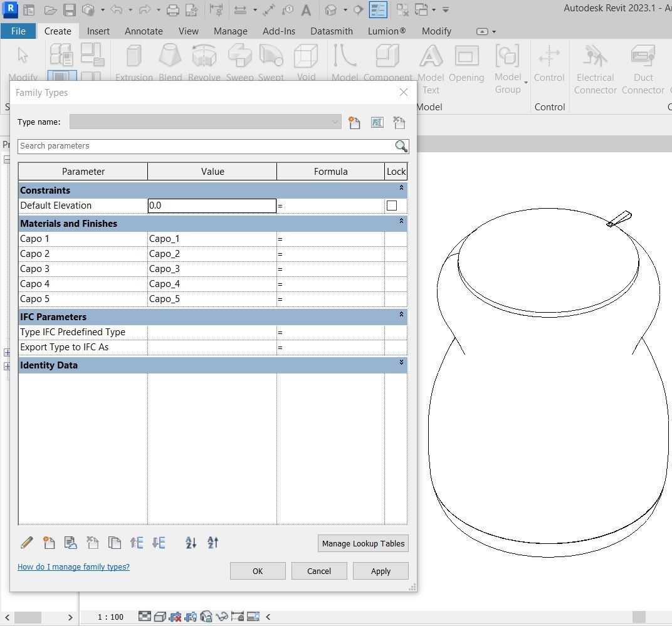Click the Type IFC Predefined Type row
Image resolution: width=672 pixels, height=626 pixels.
pyautogui.click(x=213, y=332)
